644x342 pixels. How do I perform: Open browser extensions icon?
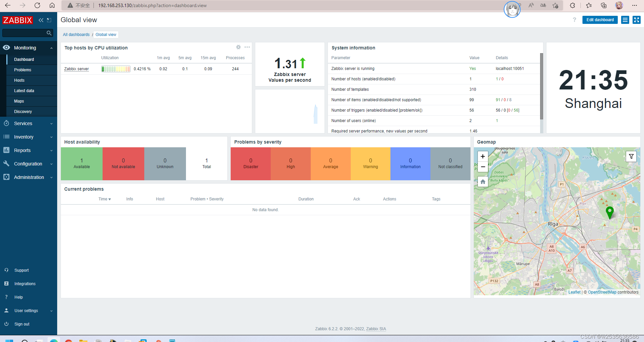[572, 5]
